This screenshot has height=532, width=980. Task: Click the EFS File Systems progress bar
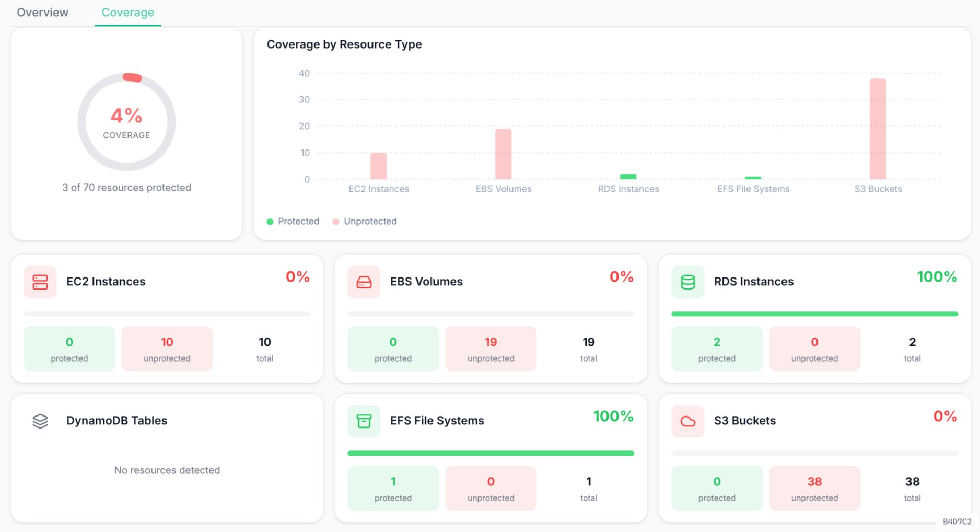coord(491,454)
